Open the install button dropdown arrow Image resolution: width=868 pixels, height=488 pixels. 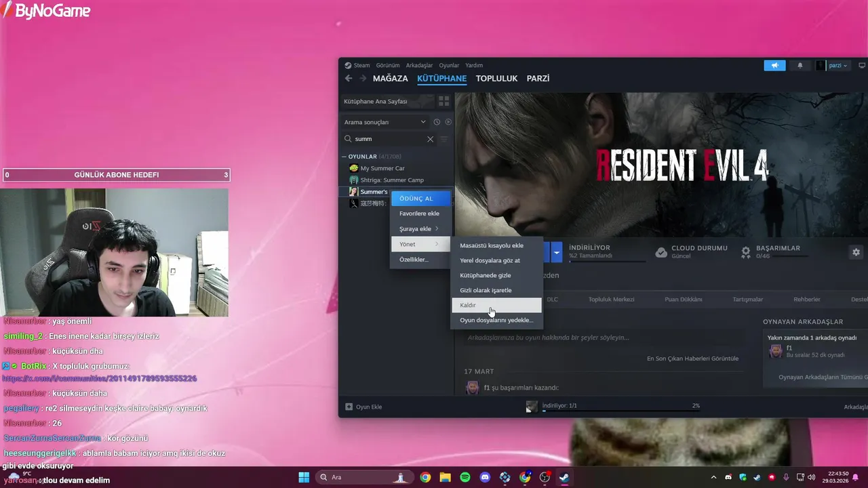[557, 252]
